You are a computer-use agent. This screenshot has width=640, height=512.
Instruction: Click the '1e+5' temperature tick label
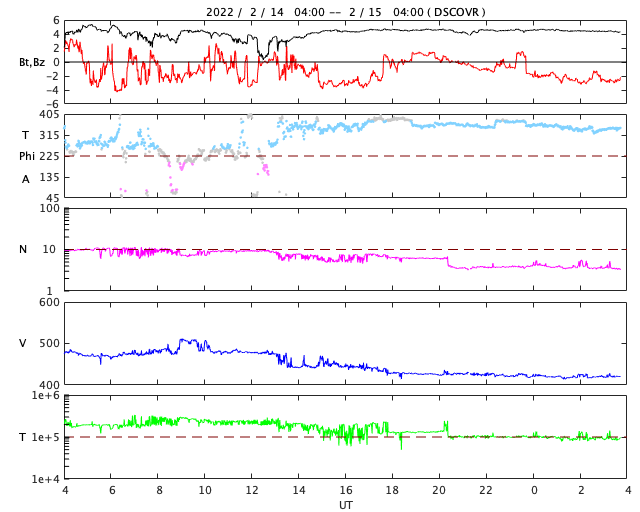pos(46,437)
